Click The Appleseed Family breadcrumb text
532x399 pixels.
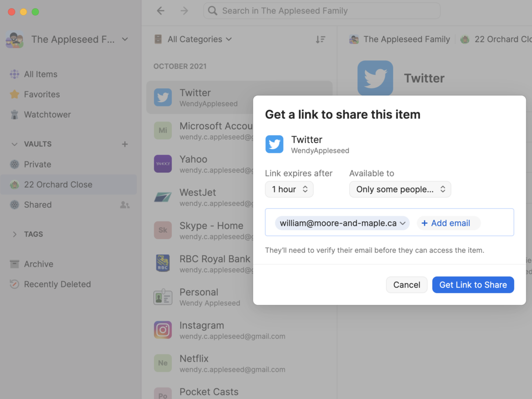click(x=406, y=39)
